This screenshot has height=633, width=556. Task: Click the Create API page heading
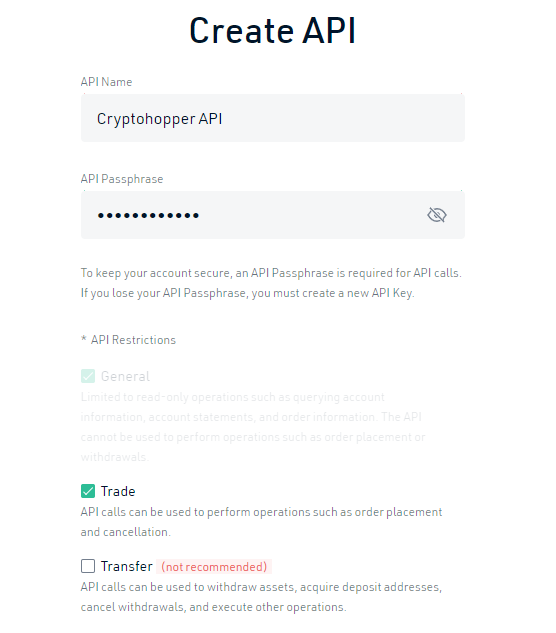[x=273, y=31]
